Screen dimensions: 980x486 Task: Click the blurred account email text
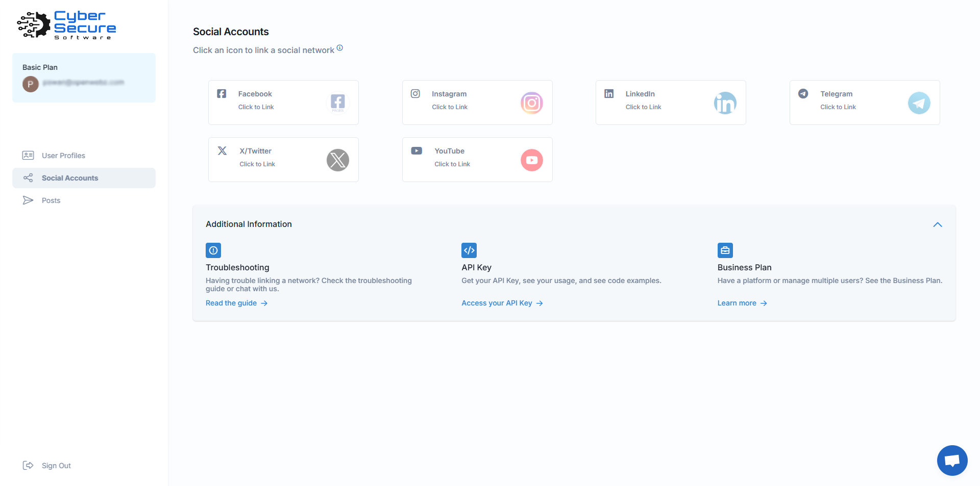(x=83, y=82)
